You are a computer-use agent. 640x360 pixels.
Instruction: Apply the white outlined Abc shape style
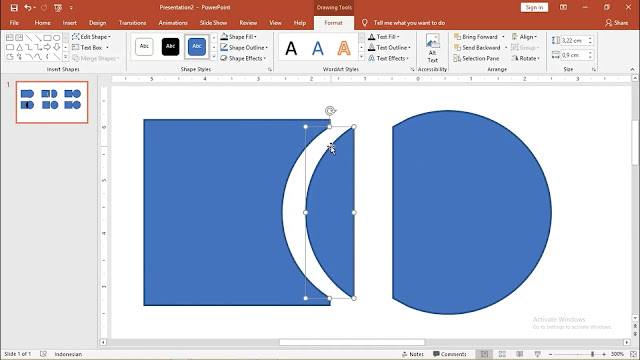point(144,47)
